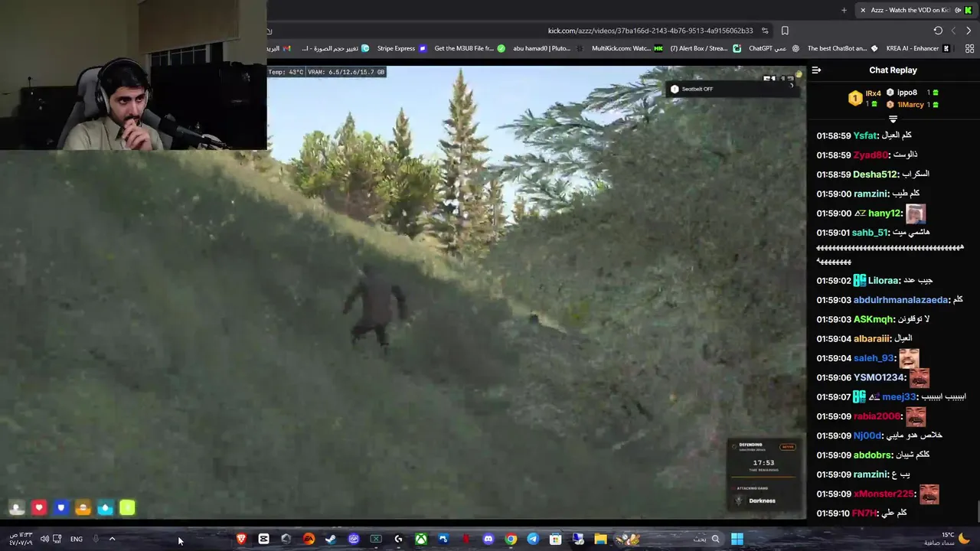The image size is (980, 551).
Task: Open File Explorer folder icon
Action: pyautogui.click(x=601, y=539)
